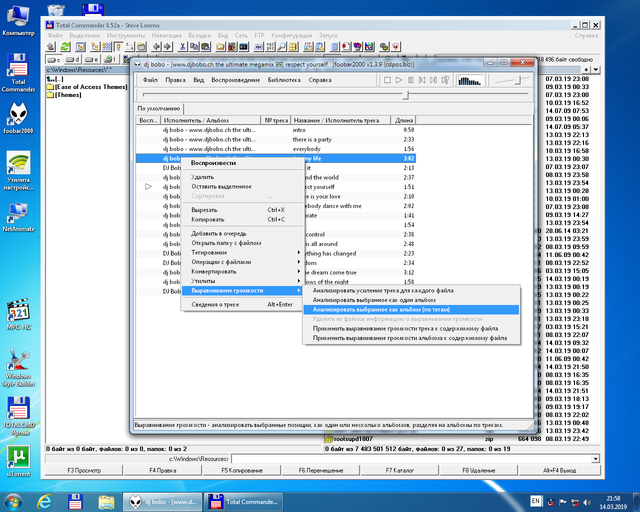Switch to По умолчанию playlist tab
This screenshot has height=512, width=640.
(x=159, y=109)
